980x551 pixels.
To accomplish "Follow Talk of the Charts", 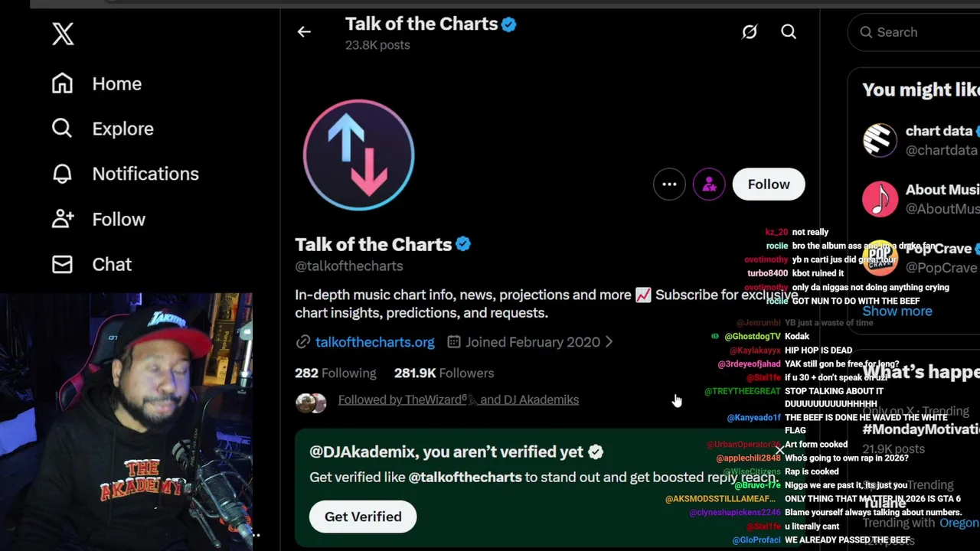I will [768, 184].
